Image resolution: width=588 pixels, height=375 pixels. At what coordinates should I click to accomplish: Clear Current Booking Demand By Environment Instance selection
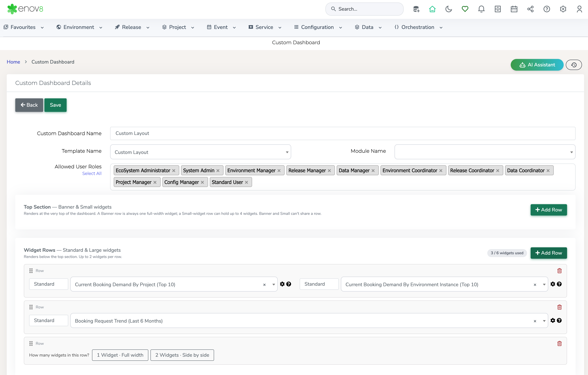[x=535, y=285]
